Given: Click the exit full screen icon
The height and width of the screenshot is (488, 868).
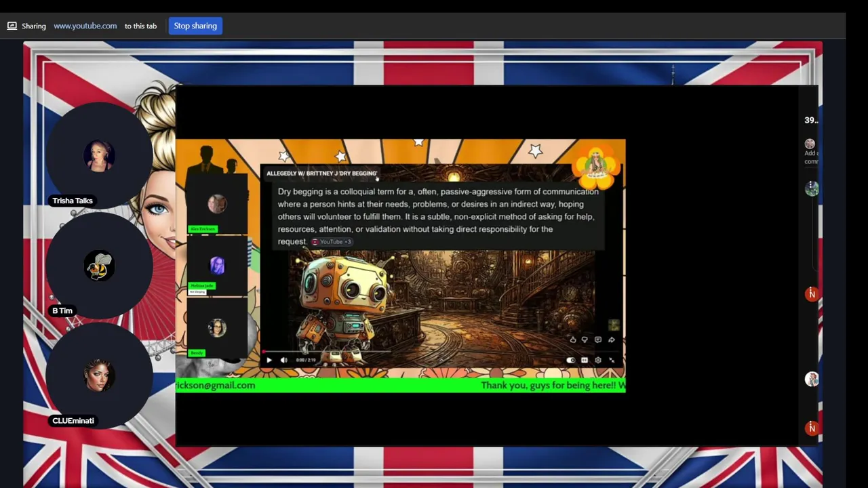Looking at the screenshot, I should point(612,360).
